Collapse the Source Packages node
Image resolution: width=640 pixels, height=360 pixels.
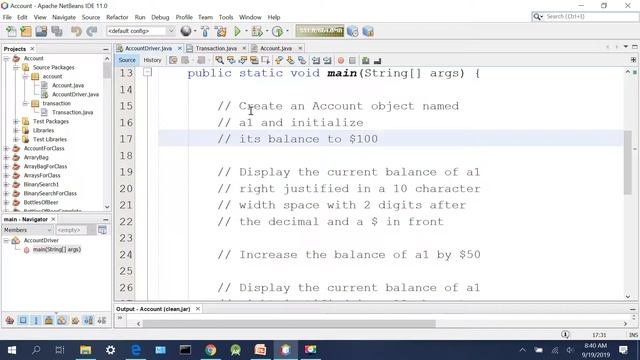[x=16, y=67]
